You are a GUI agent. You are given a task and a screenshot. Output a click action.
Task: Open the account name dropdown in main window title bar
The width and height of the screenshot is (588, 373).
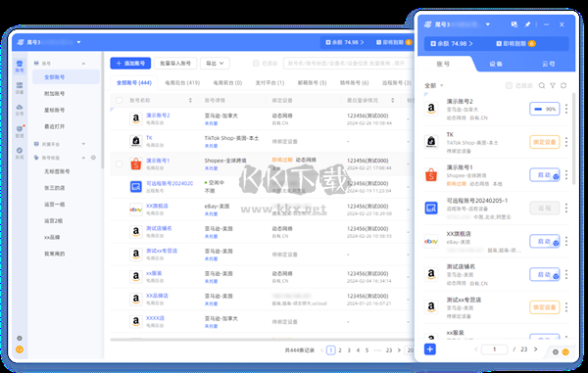(x=78, y=42)
